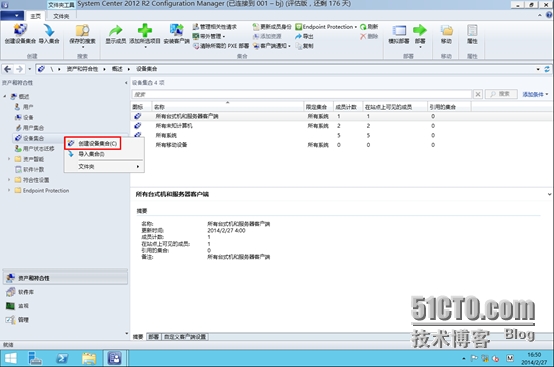Open PowerShell from the taskbar
Screen dimensions: 554x367
[62, 359]
